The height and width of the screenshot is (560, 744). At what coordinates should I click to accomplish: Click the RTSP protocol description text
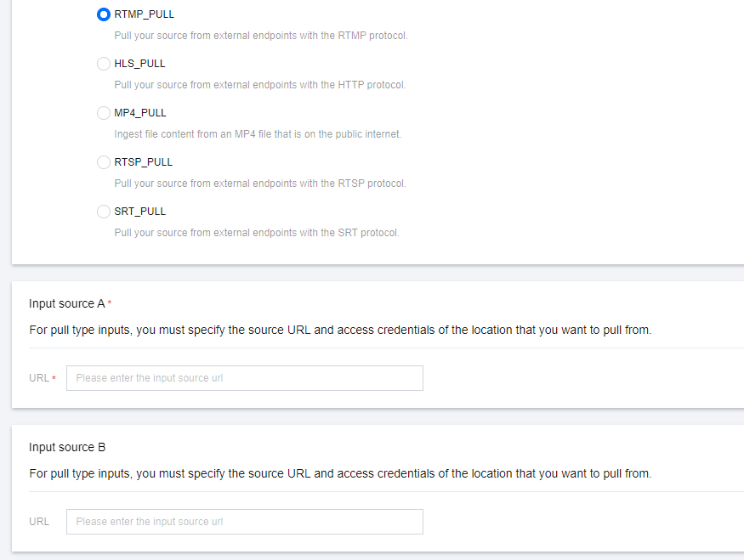(x=260, y=184)
